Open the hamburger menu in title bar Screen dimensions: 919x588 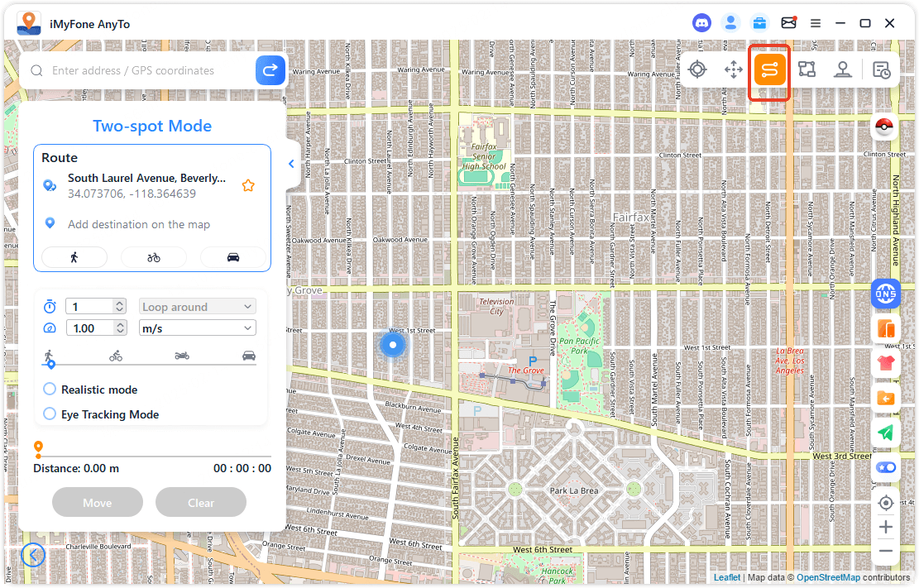tap(816, 23)
